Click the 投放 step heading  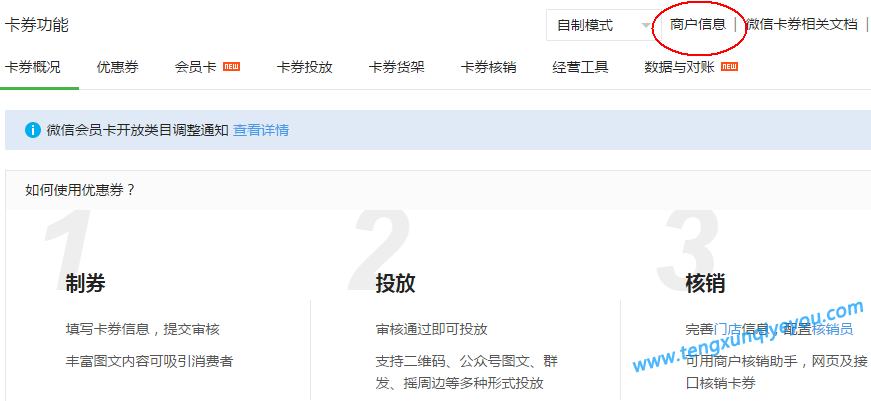[x=395, y=284]
